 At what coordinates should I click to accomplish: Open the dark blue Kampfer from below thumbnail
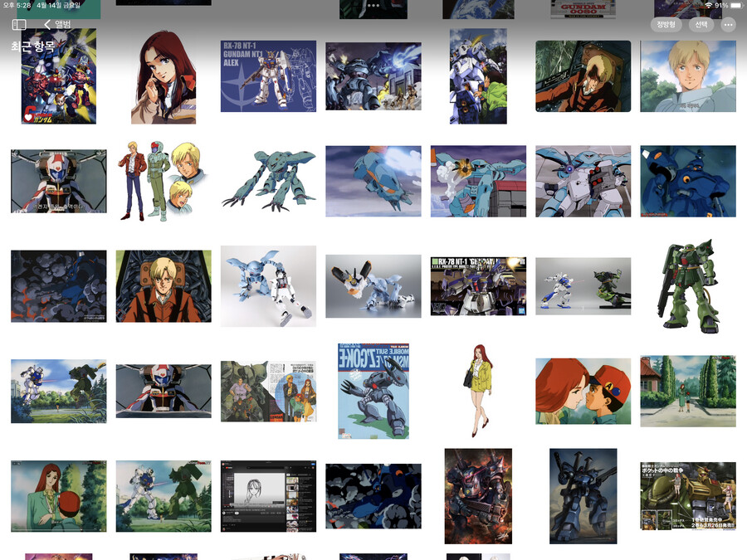click(x=688, y=181)
